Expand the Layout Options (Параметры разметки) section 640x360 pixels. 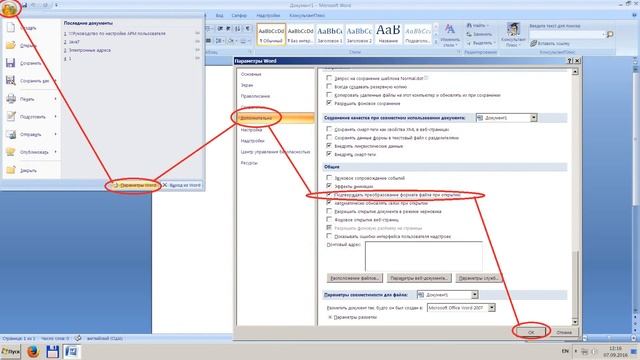point(329,317)
